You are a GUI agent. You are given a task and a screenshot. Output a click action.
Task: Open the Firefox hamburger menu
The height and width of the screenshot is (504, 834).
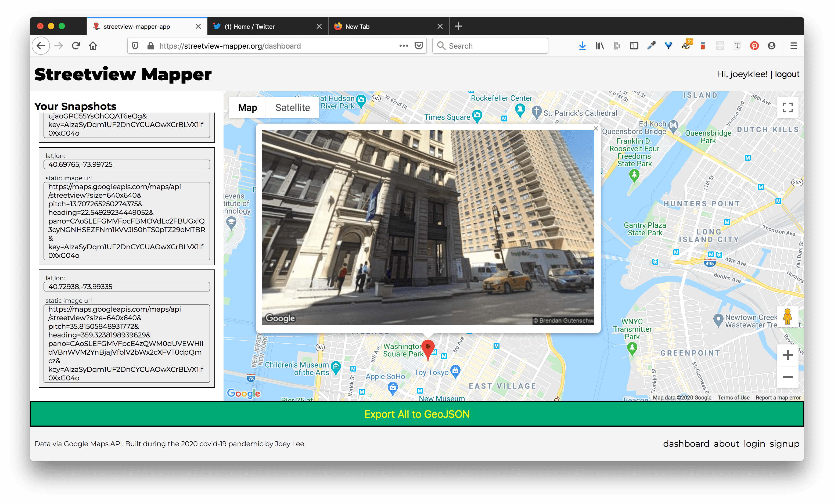pos(793,46)
